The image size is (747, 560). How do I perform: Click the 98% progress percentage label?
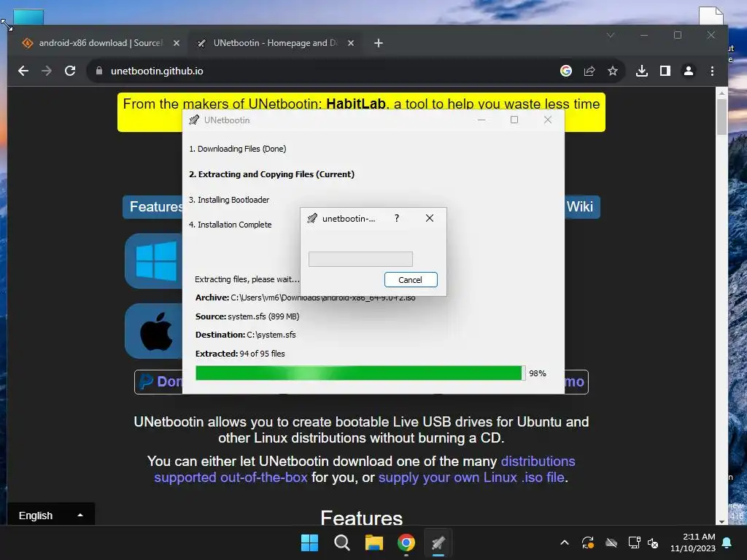pos(538,373)
